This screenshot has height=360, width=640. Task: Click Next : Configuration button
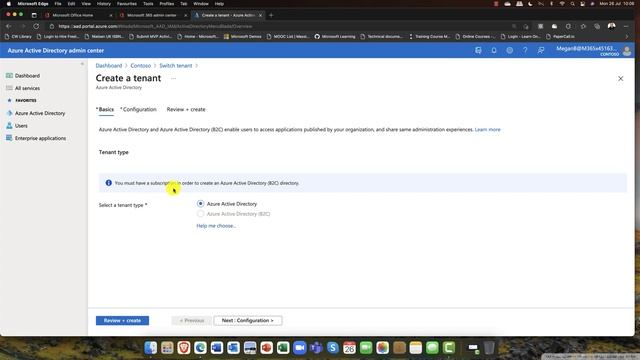(248, 320)
